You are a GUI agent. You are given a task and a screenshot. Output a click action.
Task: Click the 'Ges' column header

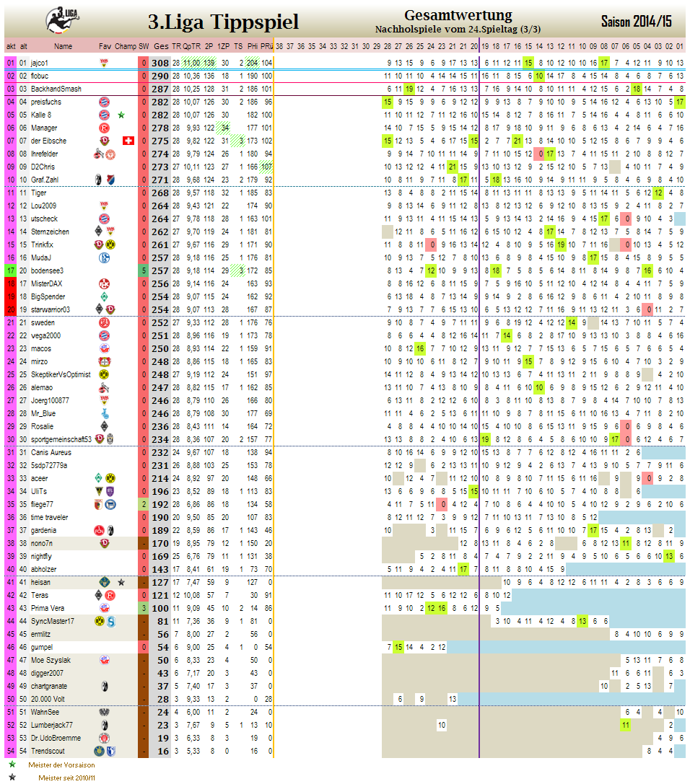[x=160, y=46]
